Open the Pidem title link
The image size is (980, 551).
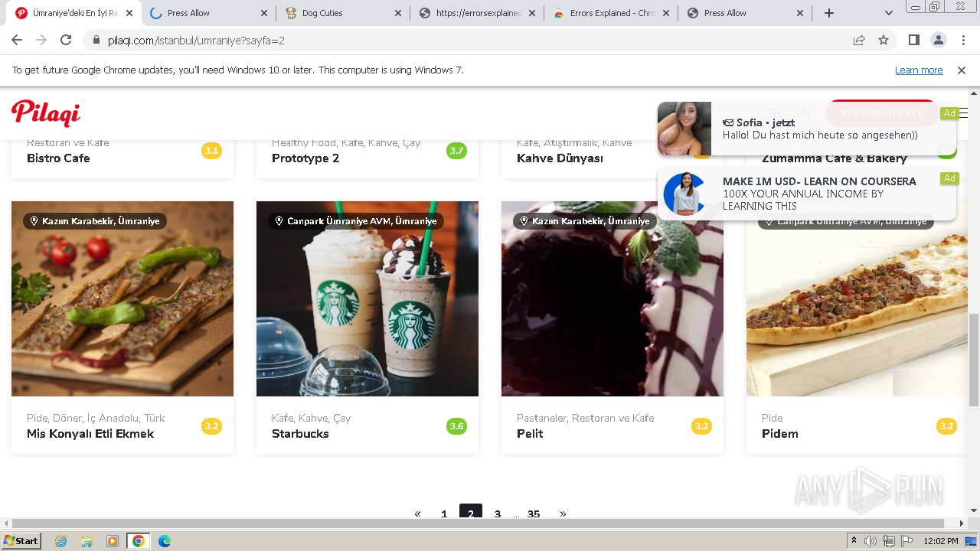780,434
